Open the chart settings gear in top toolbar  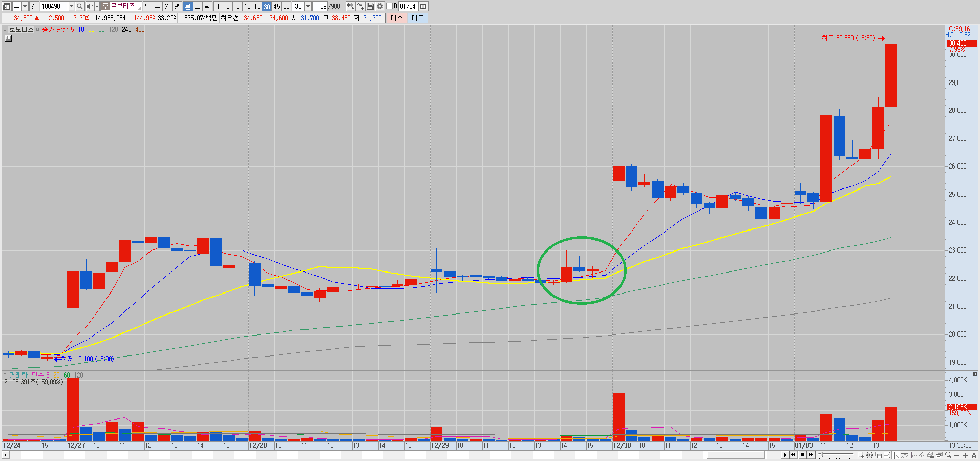click(380, 6)
